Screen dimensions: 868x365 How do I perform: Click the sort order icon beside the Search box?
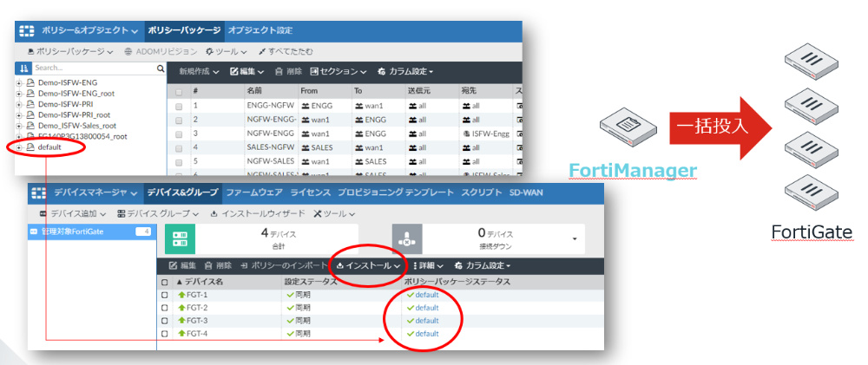pos(23,68)
